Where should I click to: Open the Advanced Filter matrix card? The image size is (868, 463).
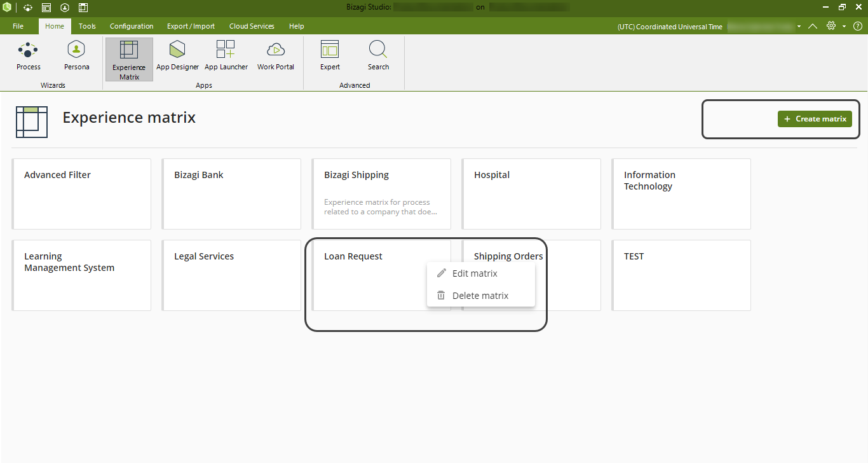tap(81, 194)
